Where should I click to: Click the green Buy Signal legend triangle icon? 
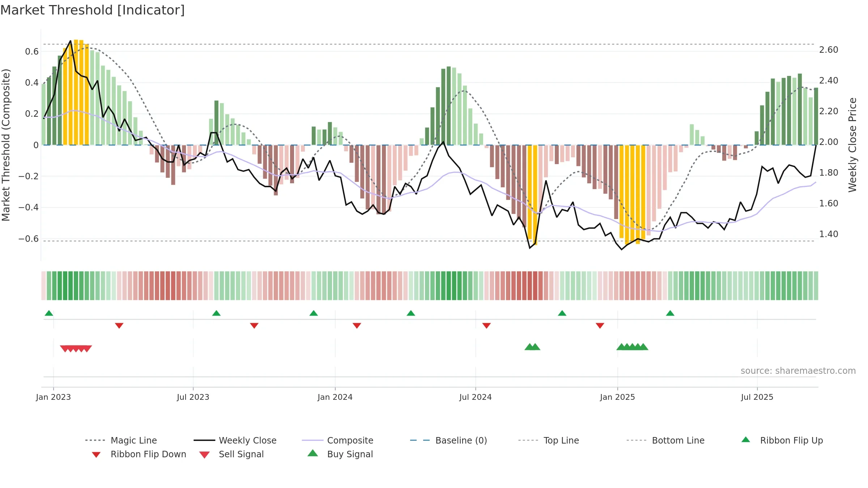(313, 453)
